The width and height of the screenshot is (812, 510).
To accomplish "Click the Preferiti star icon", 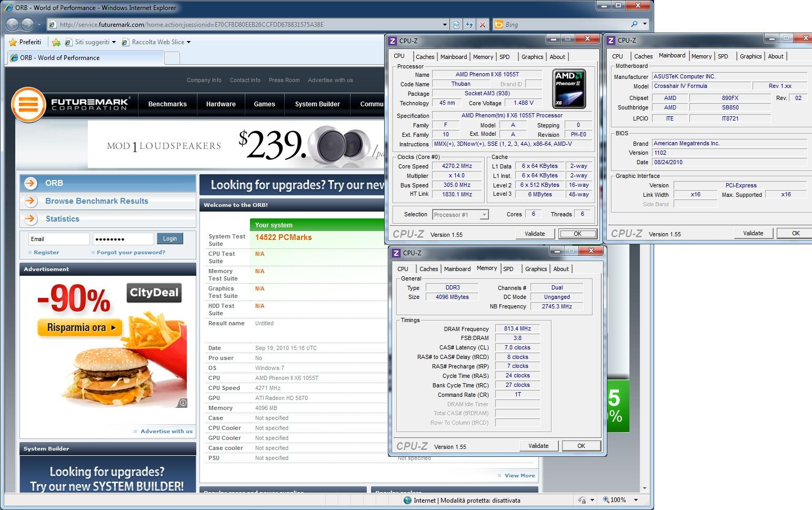I will 13,42.
